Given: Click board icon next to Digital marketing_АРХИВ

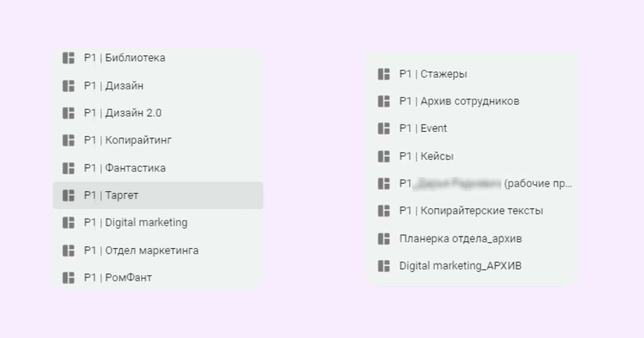Looking at the screenshot, I should pos(384,266).
